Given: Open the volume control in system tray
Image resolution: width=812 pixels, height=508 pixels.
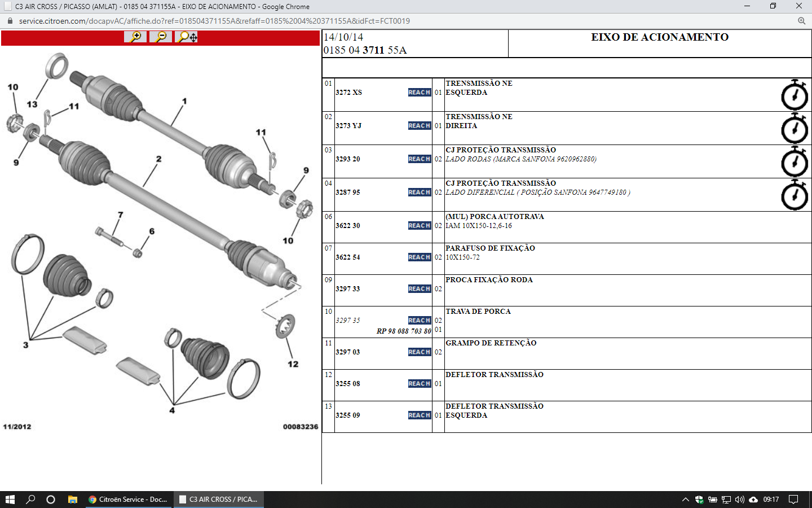Looking at the screenshot, I should tap(739, 500).
